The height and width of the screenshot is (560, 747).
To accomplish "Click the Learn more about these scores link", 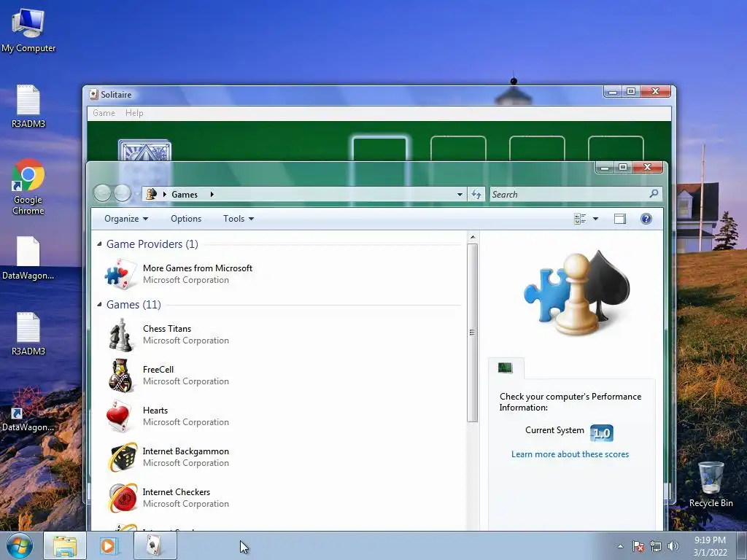I will 570,454.
